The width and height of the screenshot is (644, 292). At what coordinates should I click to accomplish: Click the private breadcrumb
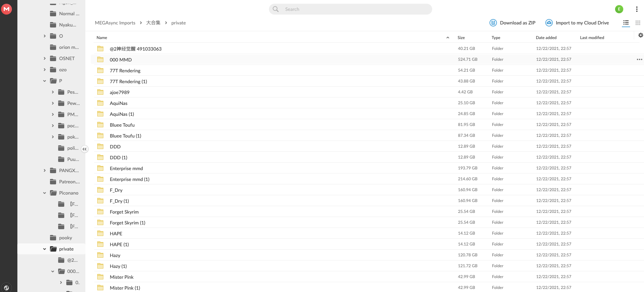tap(179, 23)
